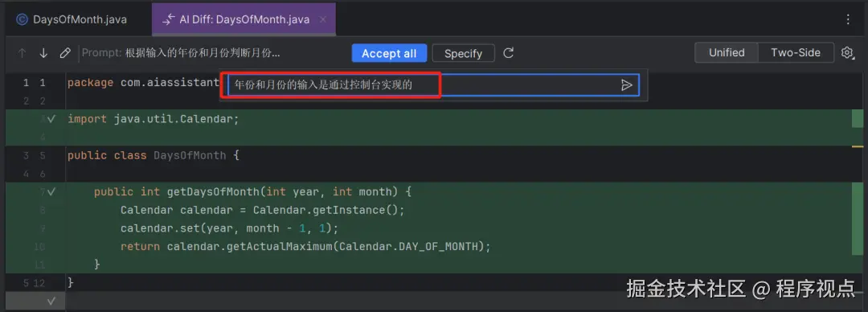Viewport: 868px width, 312px height.
Task: Accept the import java.util.Calendar change checkmark
Action: pyautogui.click(x=51, y=118)
